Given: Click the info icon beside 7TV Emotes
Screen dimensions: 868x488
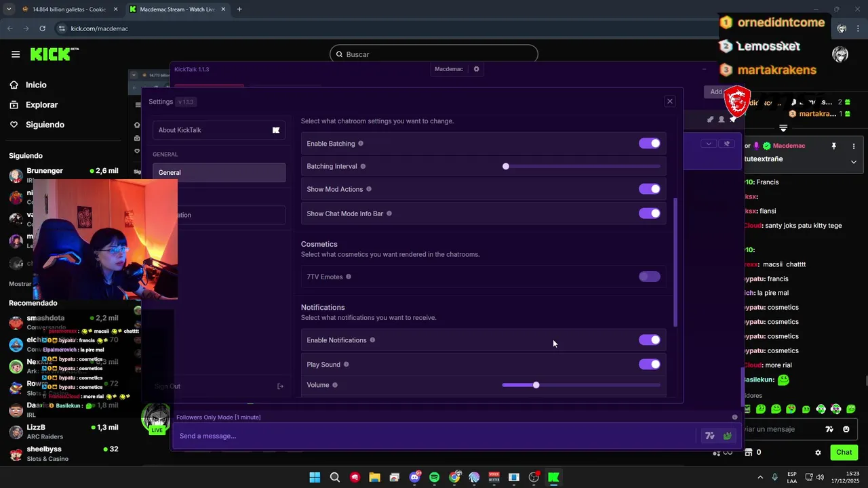Looking at the screenshot, I should 349,277.
